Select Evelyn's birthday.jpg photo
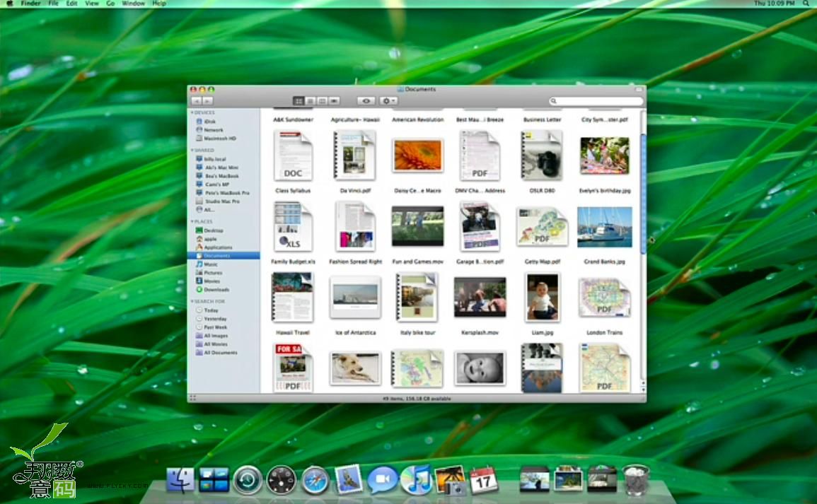 (x=604, y=156)
